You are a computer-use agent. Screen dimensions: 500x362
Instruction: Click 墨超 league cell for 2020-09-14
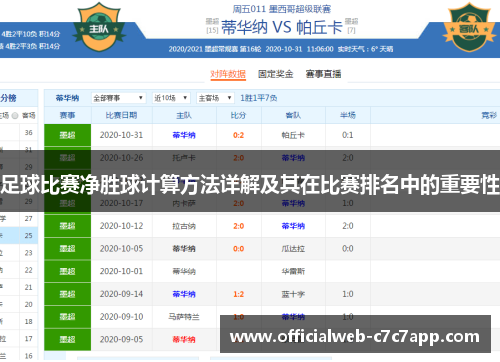click(x=67, y=294)
